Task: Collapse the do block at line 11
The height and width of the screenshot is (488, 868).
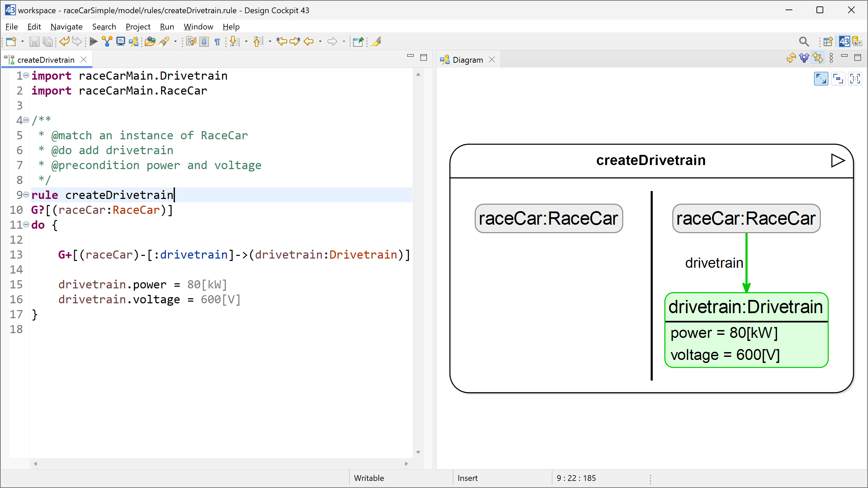Action: click(x=26, y=225)
